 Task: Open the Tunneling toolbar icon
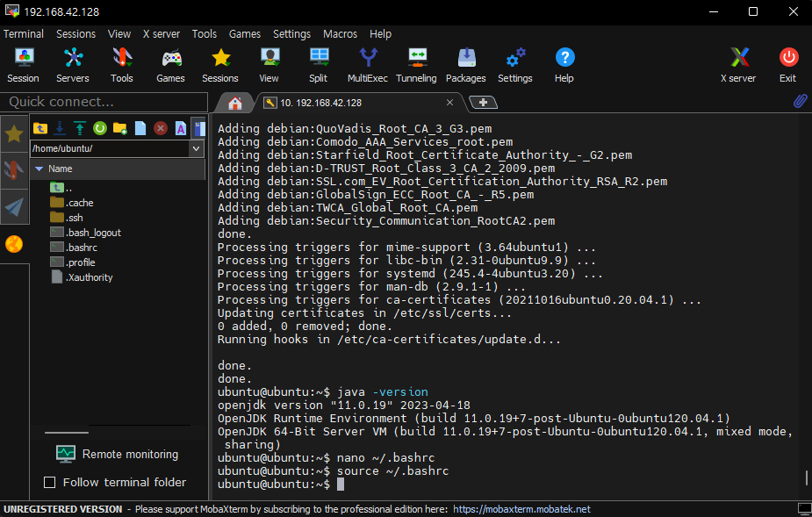coord(416,65)
